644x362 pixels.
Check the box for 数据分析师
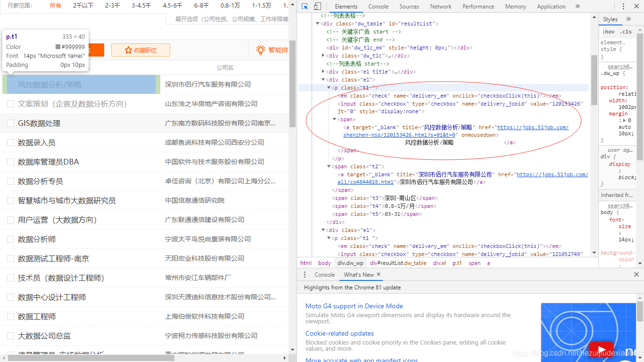(10, 239)
